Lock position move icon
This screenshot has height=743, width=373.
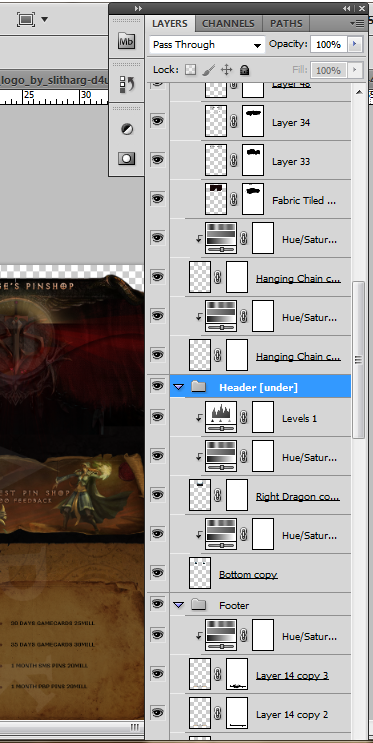pyautogui.click(x=227, y=70)
